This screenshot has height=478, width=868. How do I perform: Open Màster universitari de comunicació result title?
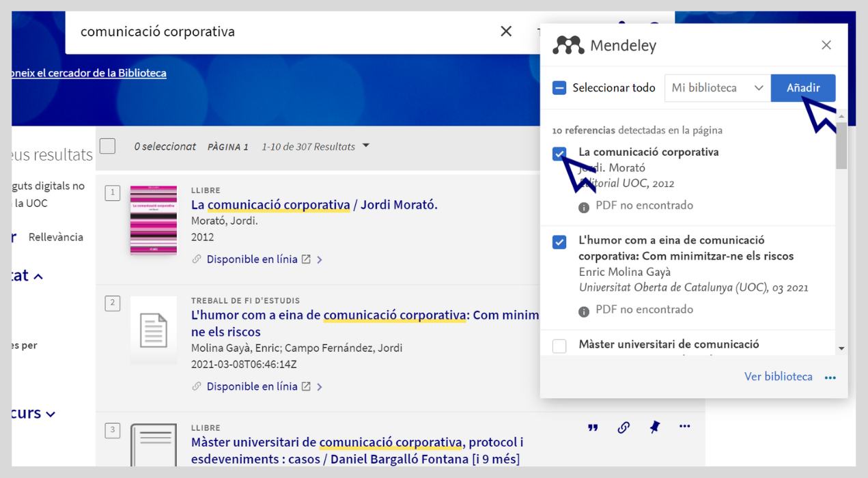point(357,451)
